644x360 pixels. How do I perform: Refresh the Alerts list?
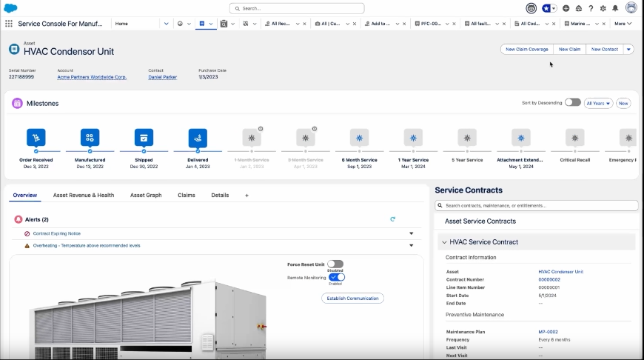392,219
